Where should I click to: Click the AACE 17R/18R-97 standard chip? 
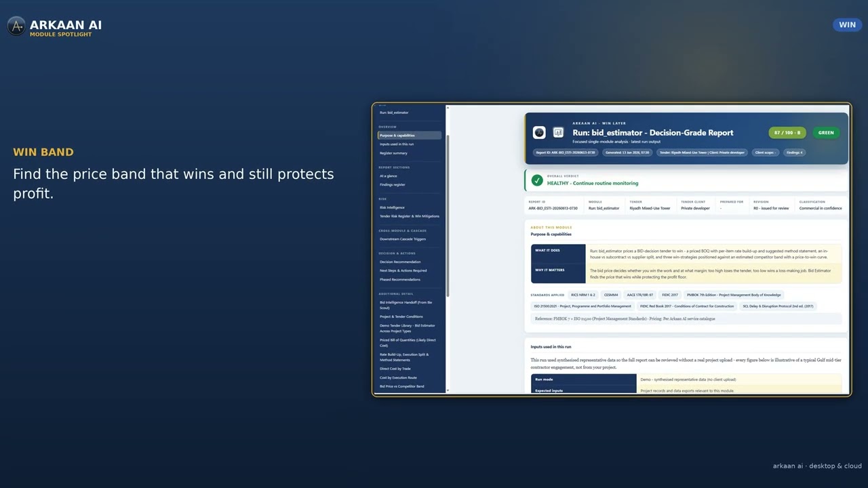click(640, 295)
